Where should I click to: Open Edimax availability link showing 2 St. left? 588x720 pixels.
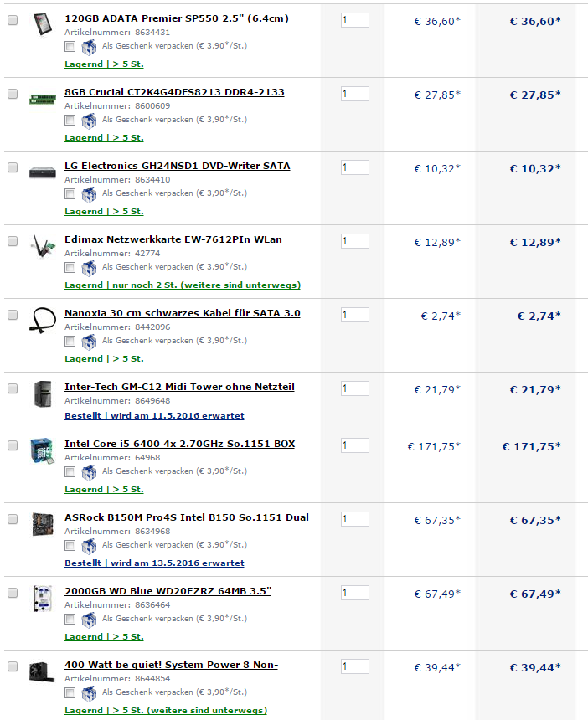[x=183, y=285]
